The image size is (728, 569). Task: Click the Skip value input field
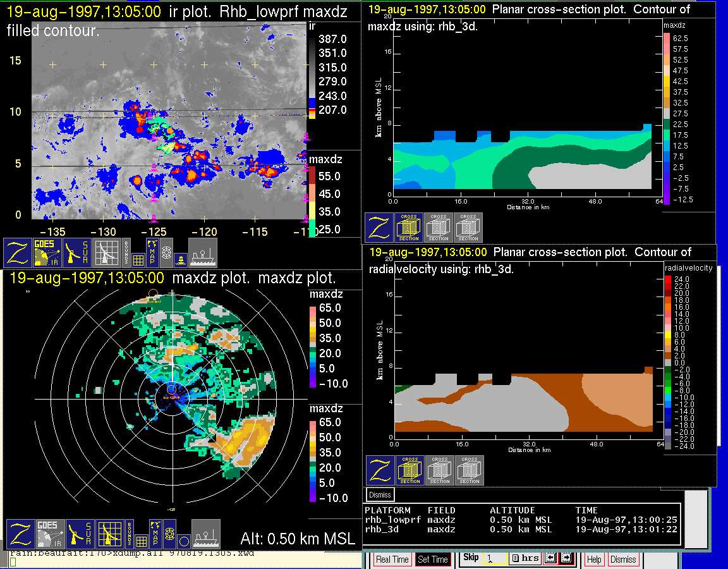[x=493, y=560]
